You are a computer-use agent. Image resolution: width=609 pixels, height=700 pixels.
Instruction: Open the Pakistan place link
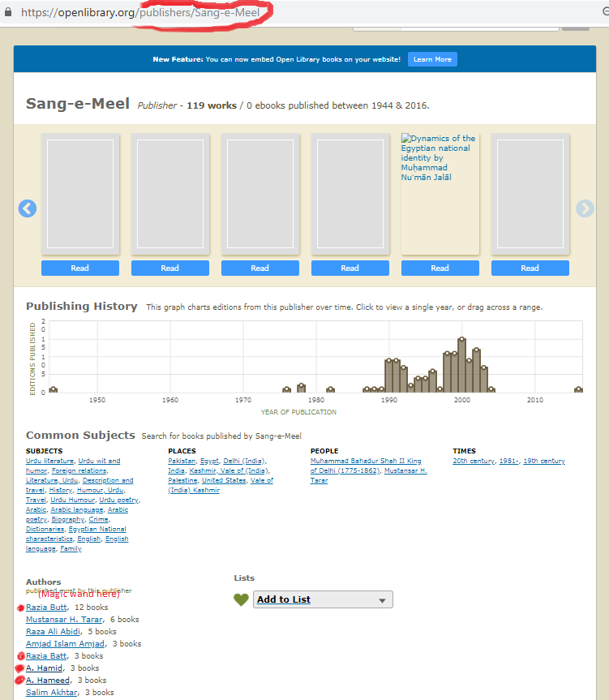pyautogui.click(x=182, y=461)
